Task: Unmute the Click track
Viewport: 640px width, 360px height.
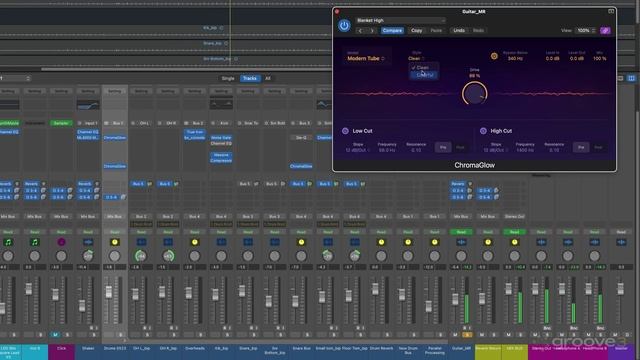Action: (55, 335)
